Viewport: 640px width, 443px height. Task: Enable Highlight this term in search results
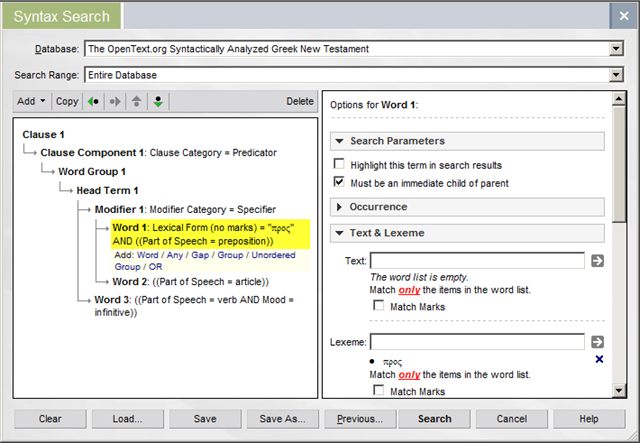[340, 164]
